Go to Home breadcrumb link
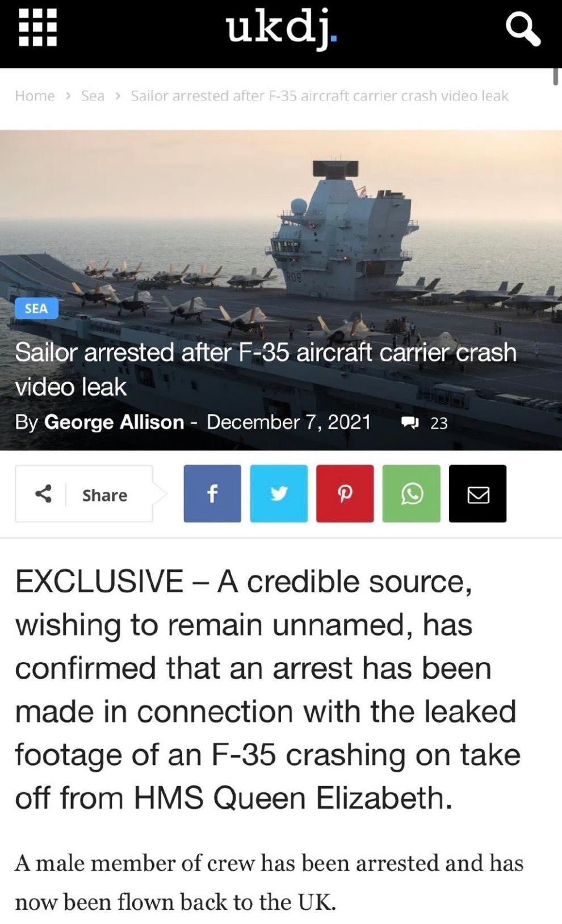Viewport: 562px width, 924px height. [35, 96]
